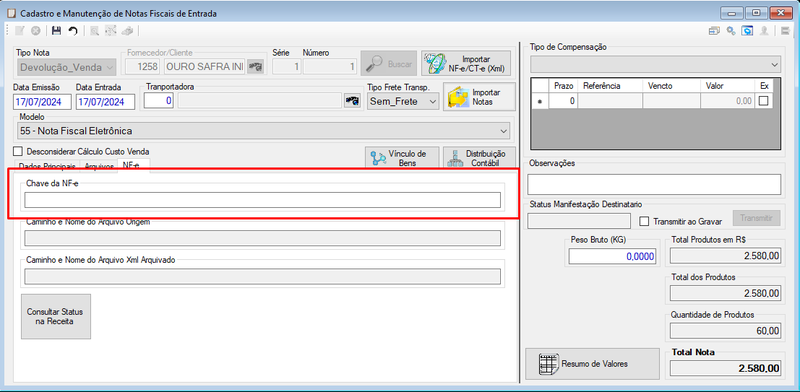
Task: Click the gears settings icon in the top-right toolbar
Action: (x=731, y=31)
